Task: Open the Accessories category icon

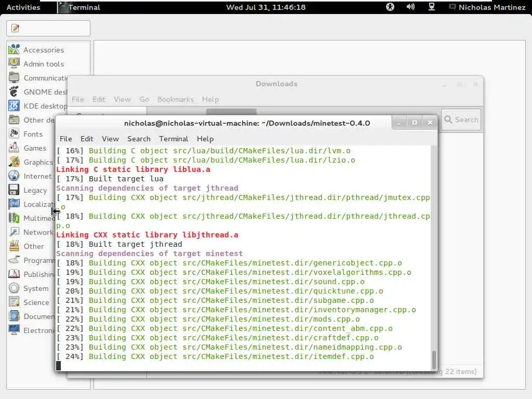Action: 14,49
